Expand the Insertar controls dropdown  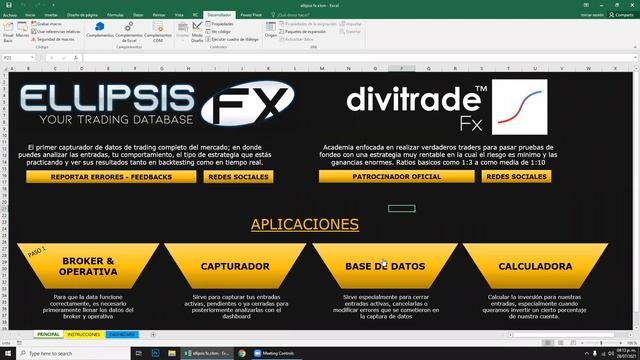pyautogui.click(x=183, y=31)
